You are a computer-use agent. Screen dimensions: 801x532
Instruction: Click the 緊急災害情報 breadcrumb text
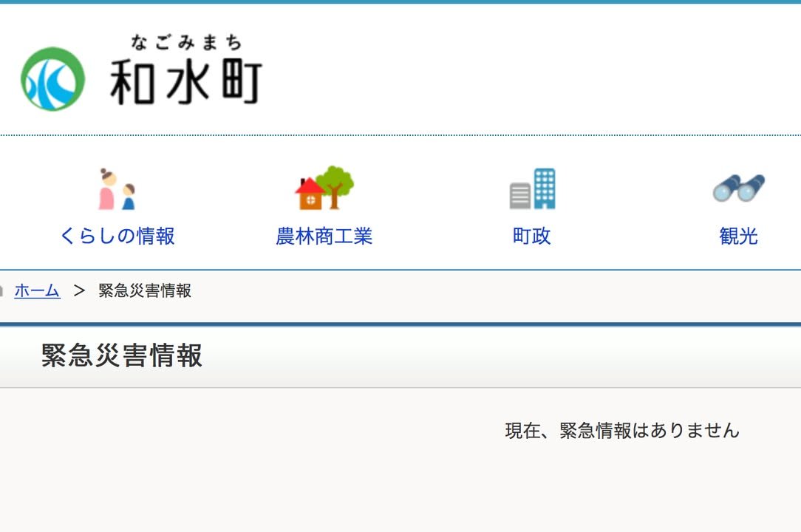pyautogui.click(x=145, y=291)
